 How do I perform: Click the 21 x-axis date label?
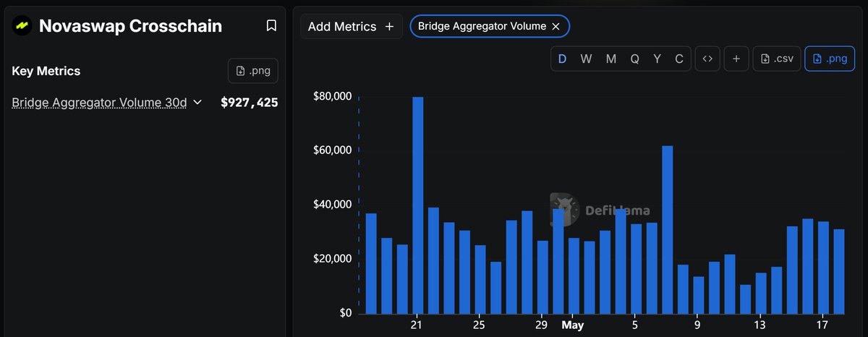[x=417, y=325]
